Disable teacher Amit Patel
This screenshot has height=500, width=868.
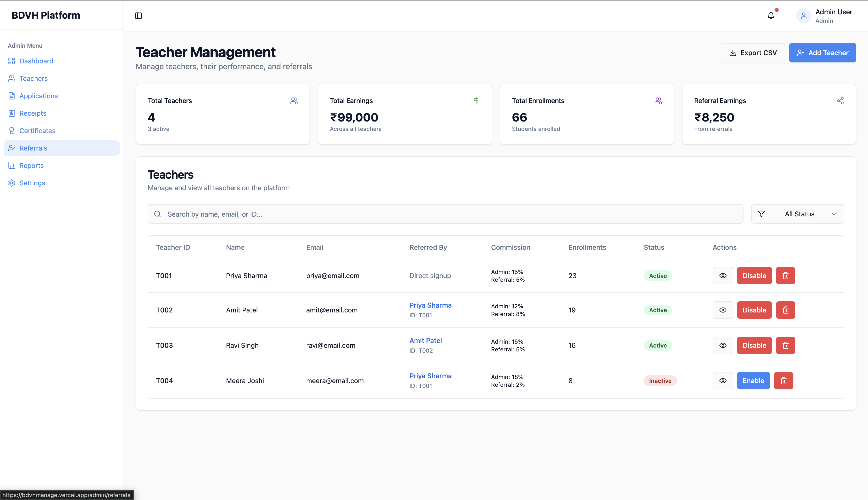click(754, 310)
